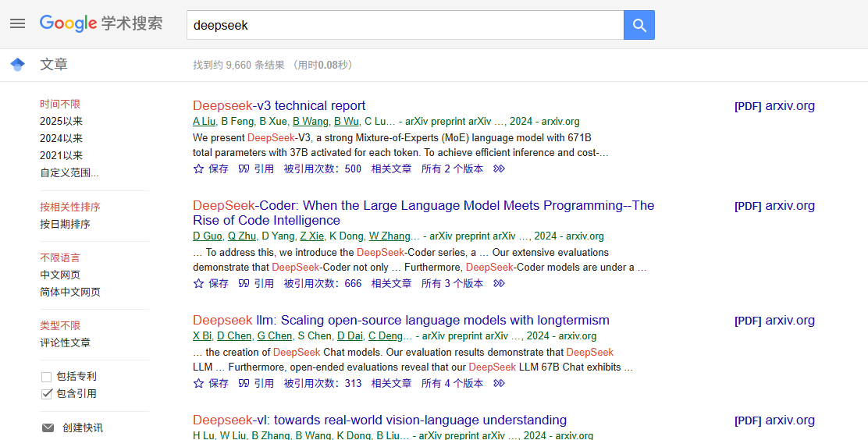Open author A Liu profile
Screen dimensions: 868x440
[205, 121]
